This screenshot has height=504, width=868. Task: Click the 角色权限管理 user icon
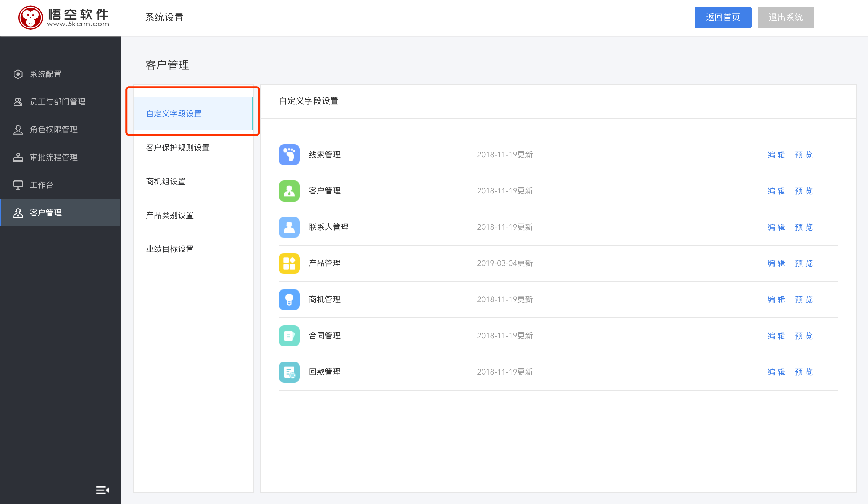(18, 129)
